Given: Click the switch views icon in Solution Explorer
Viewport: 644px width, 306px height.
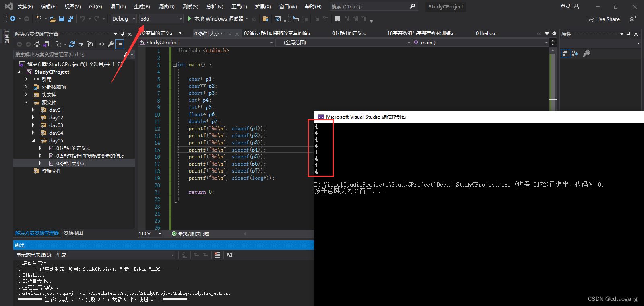Looking at the screenshot, I should point(46,44).
